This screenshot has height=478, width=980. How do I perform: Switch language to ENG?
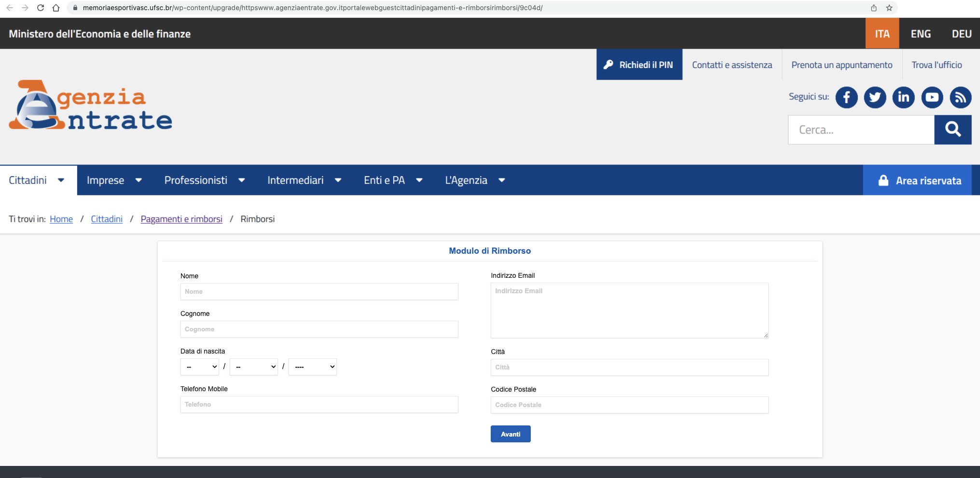click(921, 34)
